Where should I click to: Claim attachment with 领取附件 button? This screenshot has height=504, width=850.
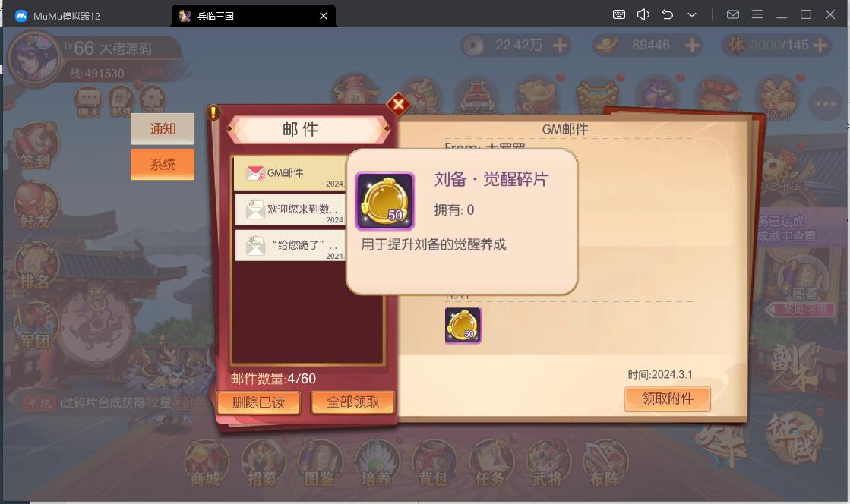tap(668, 398)
